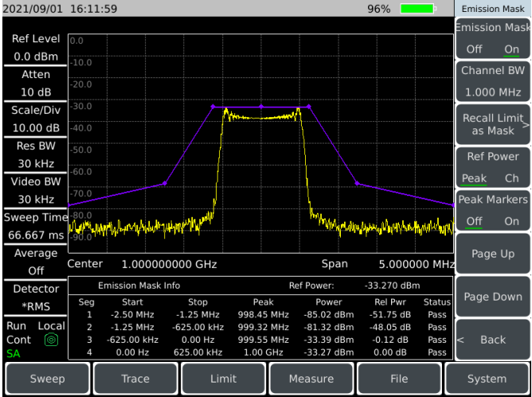Click Rel Pwr value -51.75 dB

[x=390, y=314]
